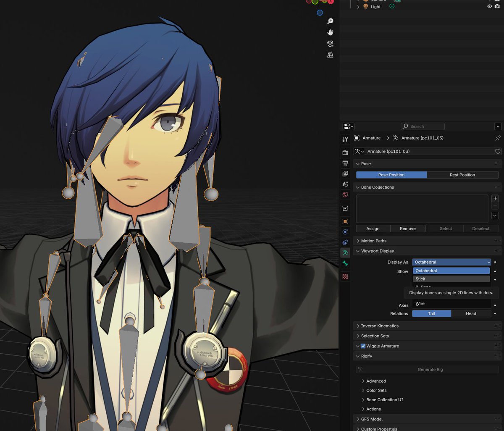This screenshot has height=431, width=504.
Task: Open armature data-block browse dropdown
Action: [359, 151]
